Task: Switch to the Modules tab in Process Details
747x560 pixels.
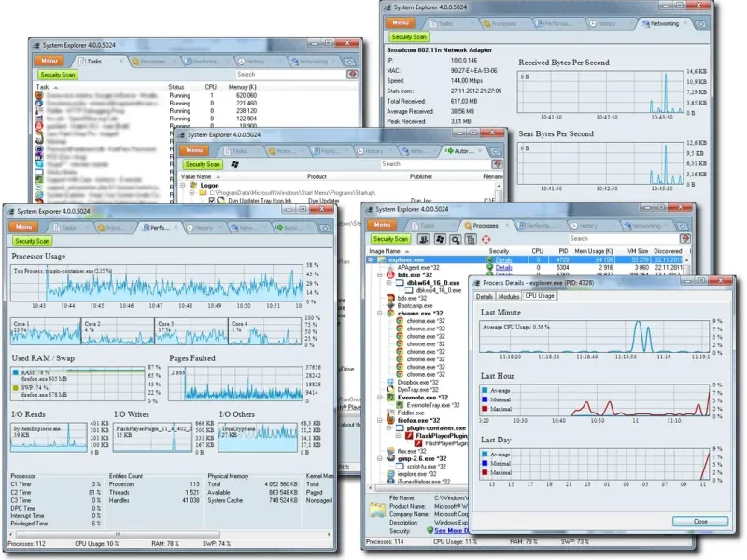Action: pos(508,296)
